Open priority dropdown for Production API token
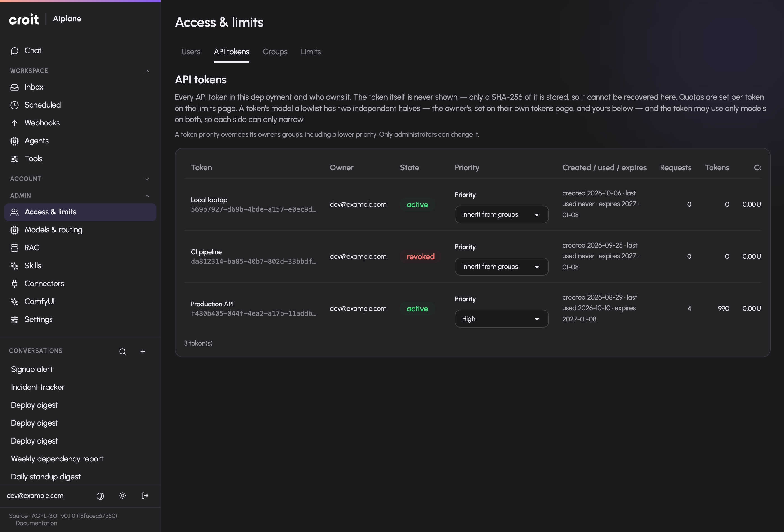 pyautogui.click(x=501, y=318)
